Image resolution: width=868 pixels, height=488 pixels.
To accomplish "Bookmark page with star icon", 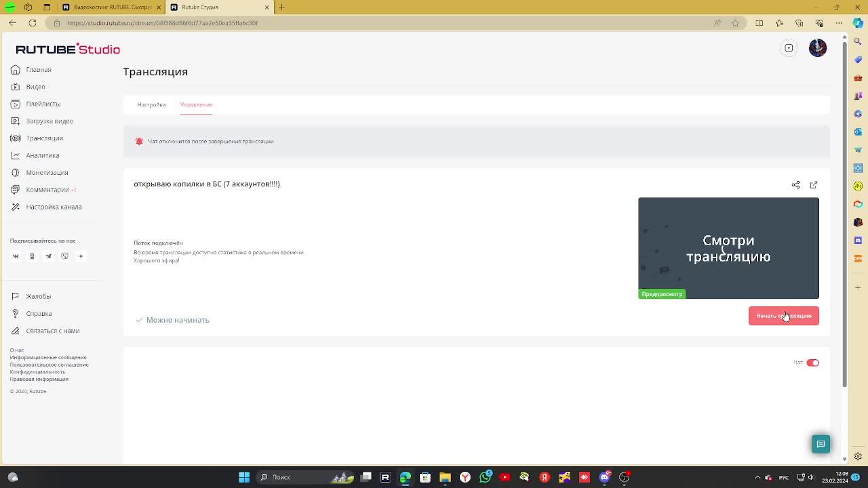I will (736, 23).
